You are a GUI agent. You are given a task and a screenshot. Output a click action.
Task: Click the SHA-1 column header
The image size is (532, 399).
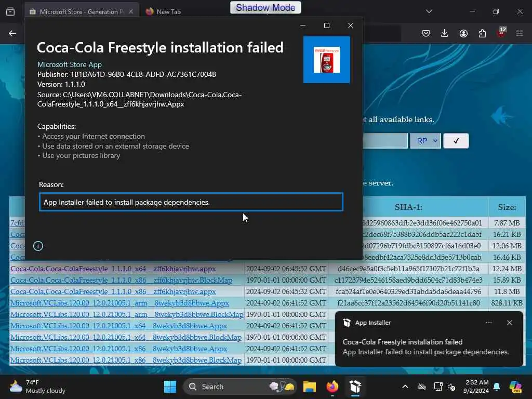[x=408, y=207]
